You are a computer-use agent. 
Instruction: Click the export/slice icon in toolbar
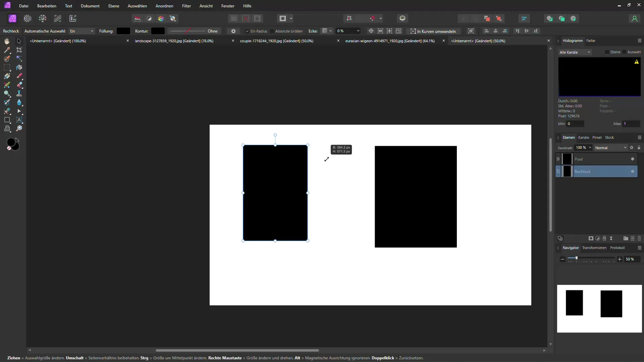pos(72,18)
